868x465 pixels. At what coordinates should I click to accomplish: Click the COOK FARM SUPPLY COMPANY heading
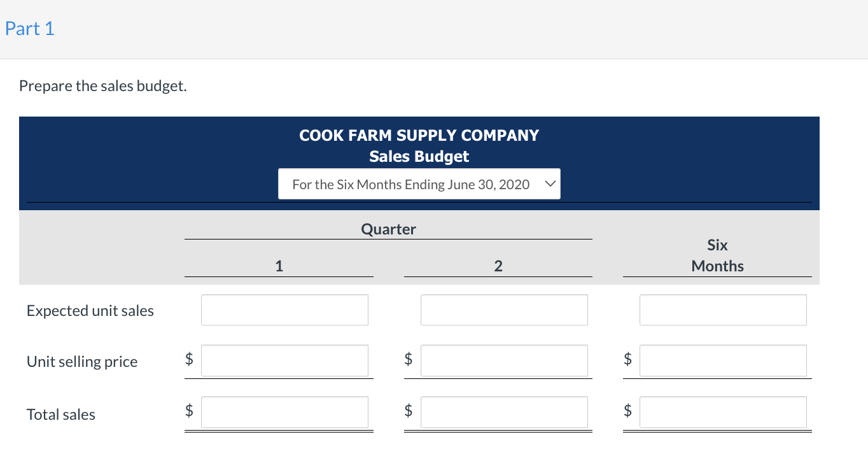(419, 135)
